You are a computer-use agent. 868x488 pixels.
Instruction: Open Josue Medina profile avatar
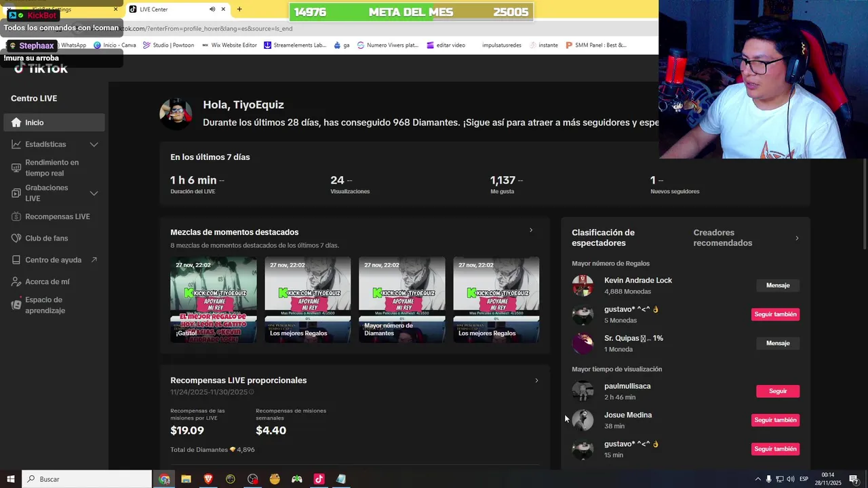point(583,420)
